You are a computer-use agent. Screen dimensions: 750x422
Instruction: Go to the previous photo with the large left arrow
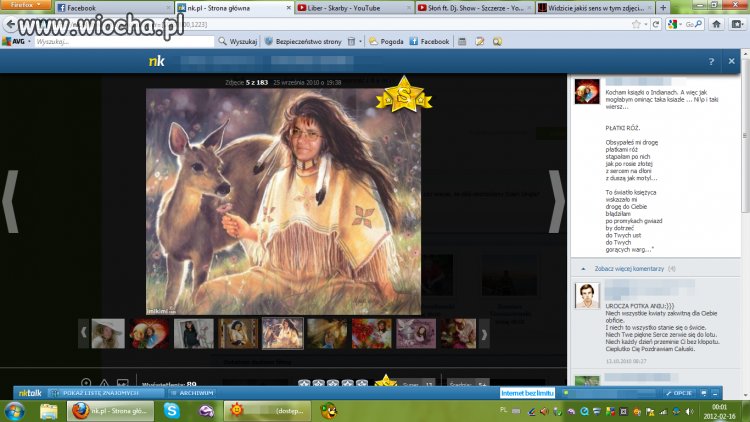point(11,201)
